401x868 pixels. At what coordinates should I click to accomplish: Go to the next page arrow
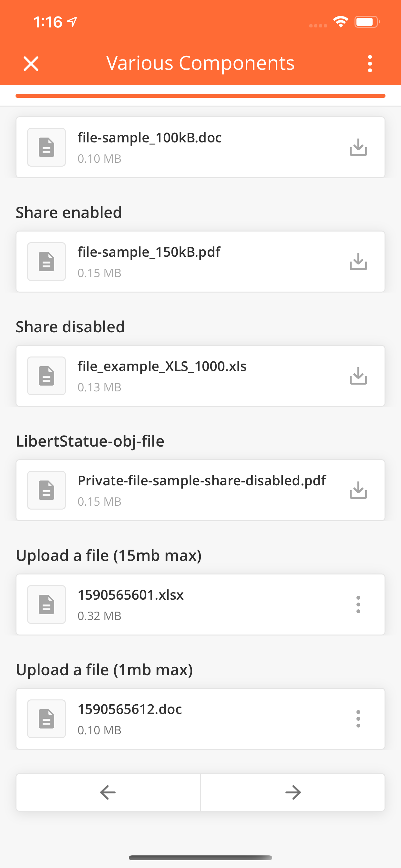[293, 792]
